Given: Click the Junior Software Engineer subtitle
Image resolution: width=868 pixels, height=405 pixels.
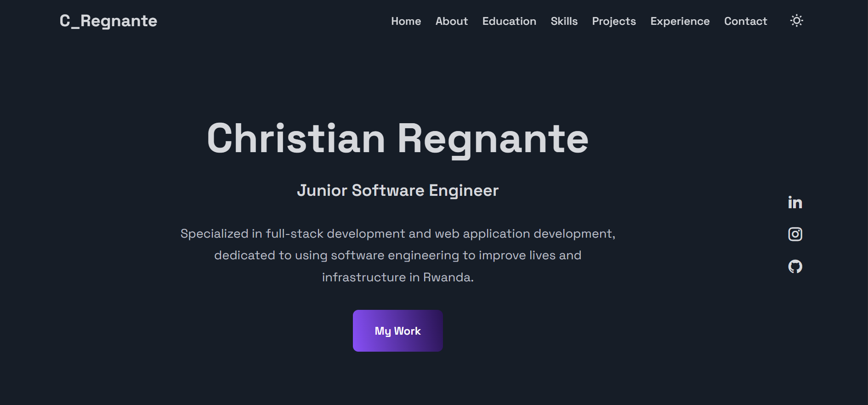Looking at the screenshot, I should click(397, 190).
